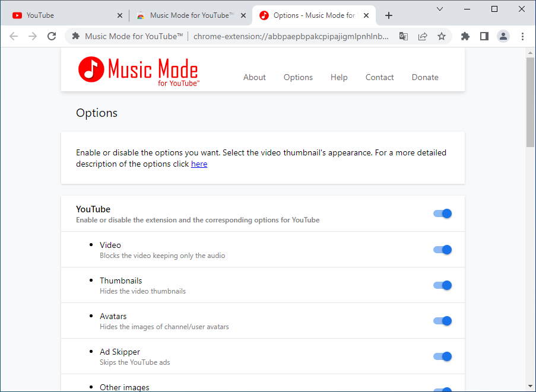Image resolution: width=536 pixels, height=392 pixels.
Task: Click 'Hides the video thumbnails' description
Action: pos(142,291)
